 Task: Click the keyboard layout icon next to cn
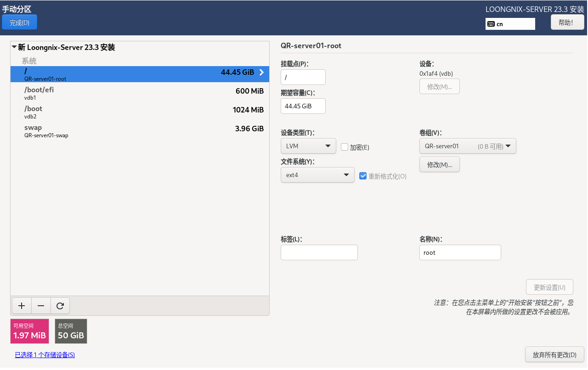point(491,24)
